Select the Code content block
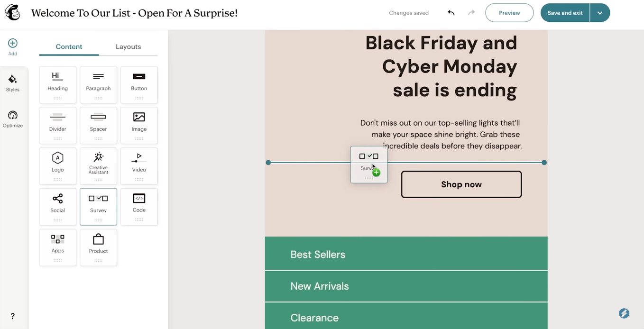This screenshot has width=644, height=329. coord(139,206)
